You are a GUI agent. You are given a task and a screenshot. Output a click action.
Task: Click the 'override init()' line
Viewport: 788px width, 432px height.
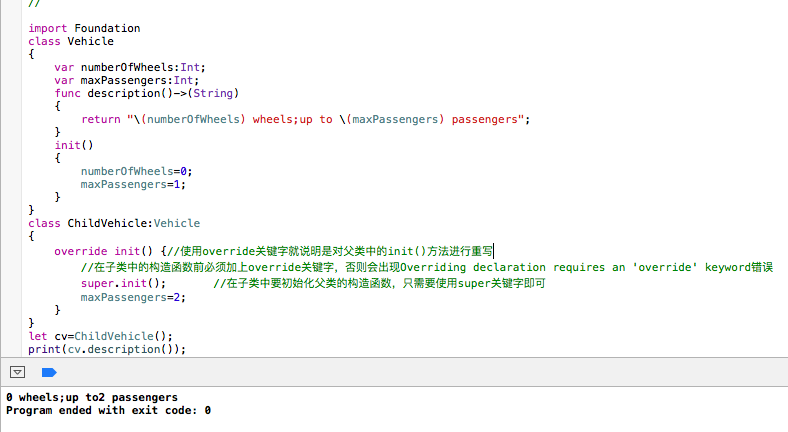point(274,251)
